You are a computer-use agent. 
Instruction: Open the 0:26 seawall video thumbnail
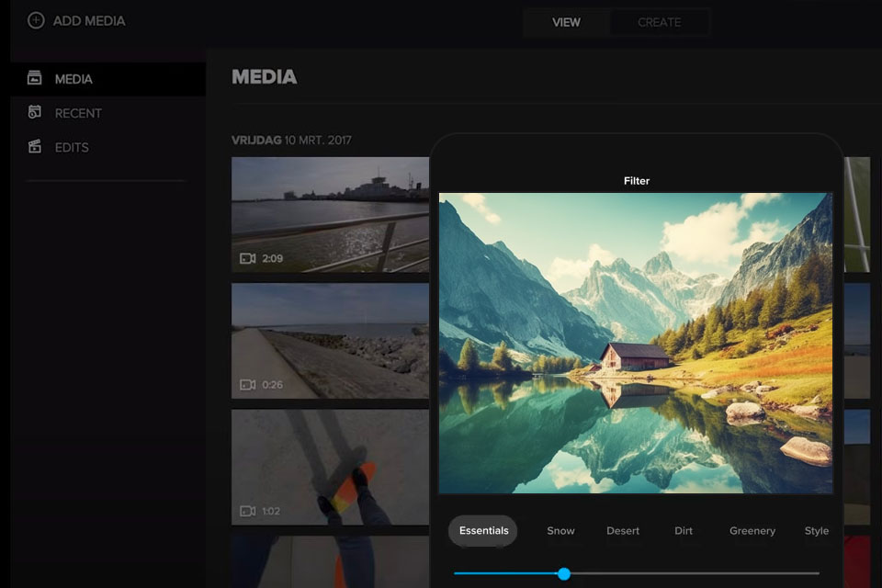click(x=330, y=341)
